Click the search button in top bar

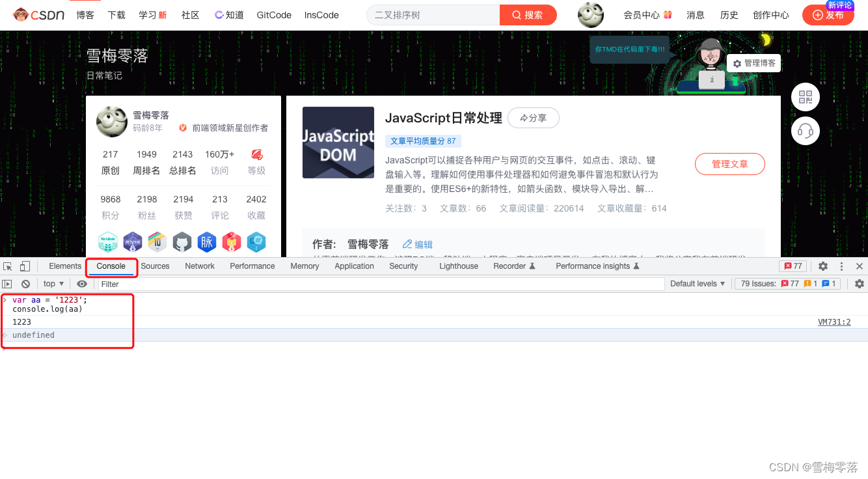coord(528,15)
